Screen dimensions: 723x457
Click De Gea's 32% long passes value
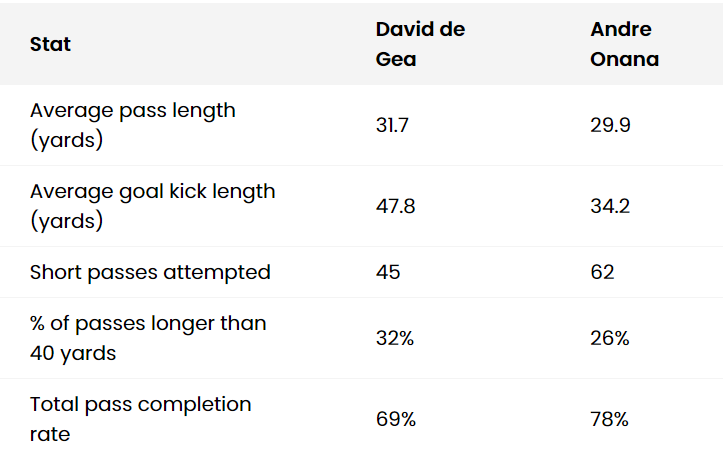coord(395,338)
